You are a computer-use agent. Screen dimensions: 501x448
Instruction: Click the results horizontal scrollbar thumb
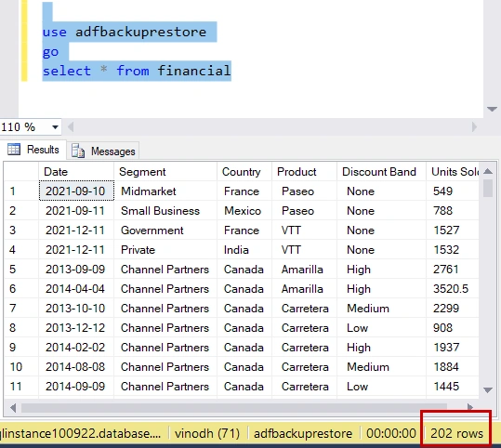point(234,408)
